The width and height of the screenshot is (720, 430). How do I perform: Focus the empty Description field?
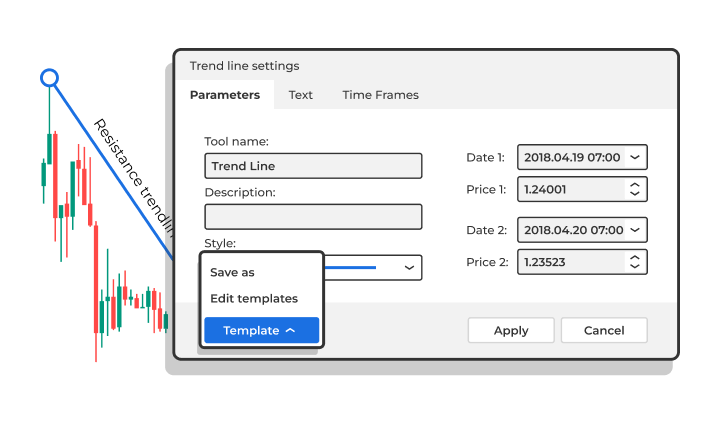tap(313, 216)
